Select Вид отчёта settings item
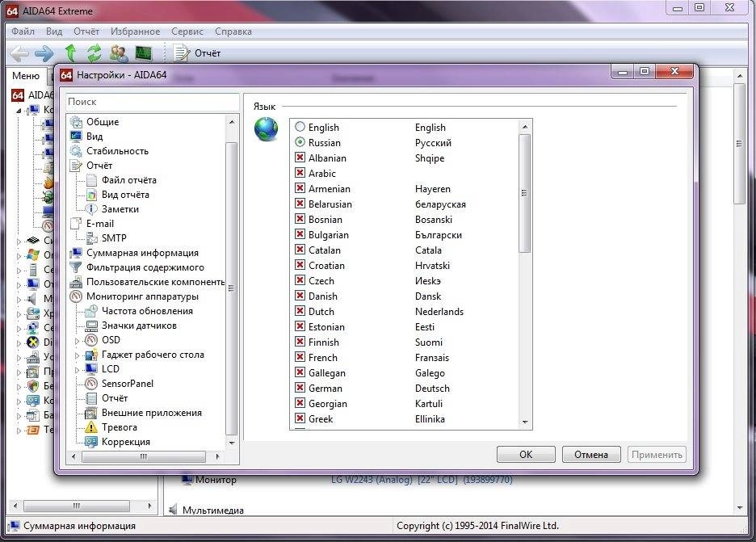 coord(125,195)
